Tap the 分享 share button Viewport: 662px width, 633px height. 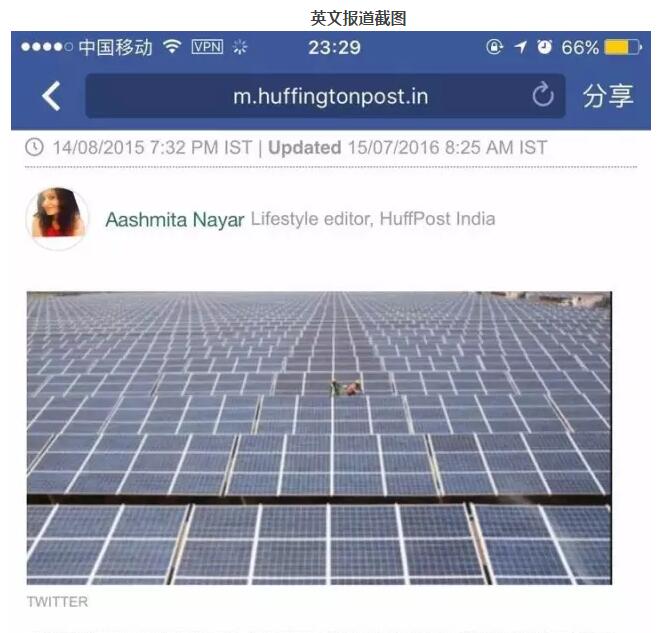(x=608, y=96)
